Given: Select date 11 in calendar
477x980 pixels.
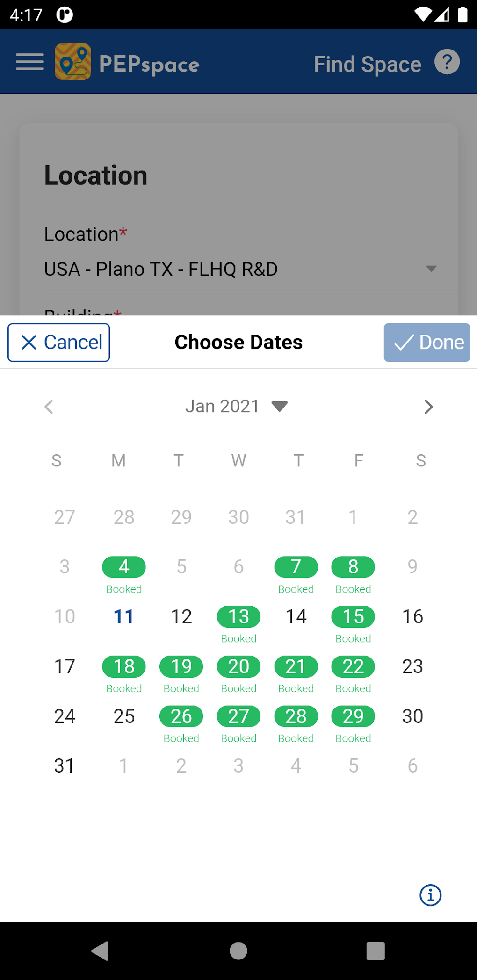Looking at the screenshot, I should point(124,616).
